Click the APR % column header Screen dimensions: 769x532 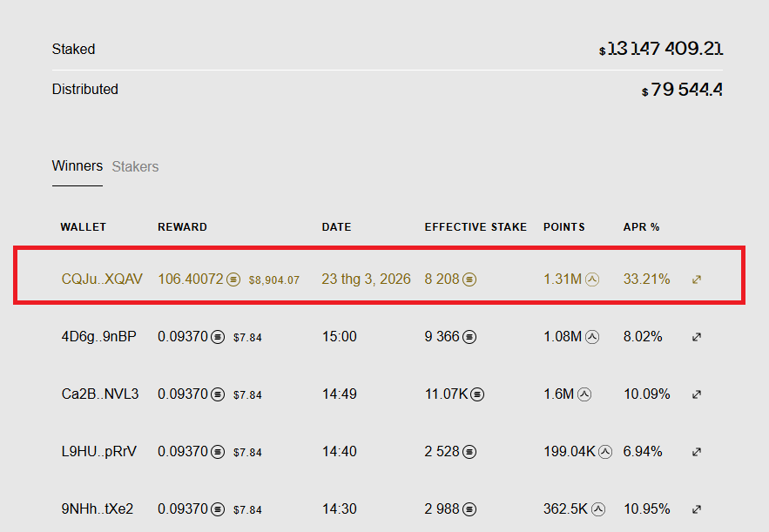(x=642, y=227)
